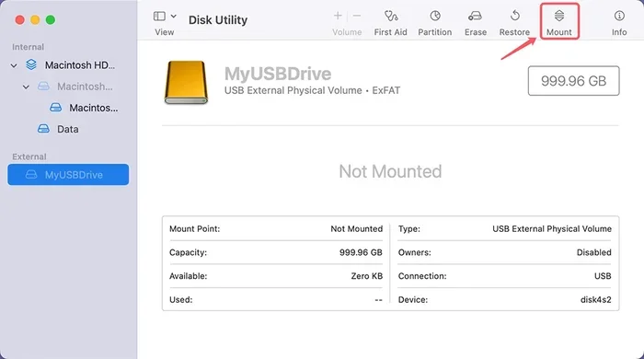Image resolution: width=644 pixels, height=359 pixels.
Task: Open the View dropdown chevron
Action: [x=173, y=16]
